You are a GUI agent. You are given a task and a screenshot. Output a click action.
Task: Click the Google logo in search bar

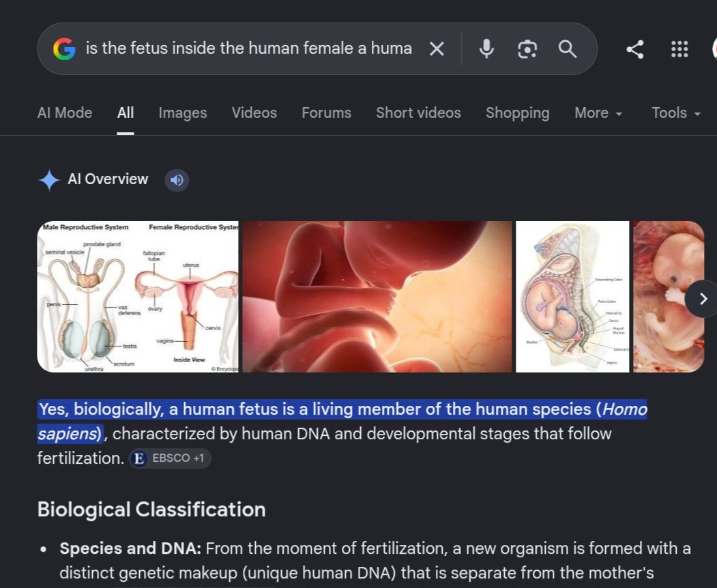pyautogui.click(x=64, y=48)
